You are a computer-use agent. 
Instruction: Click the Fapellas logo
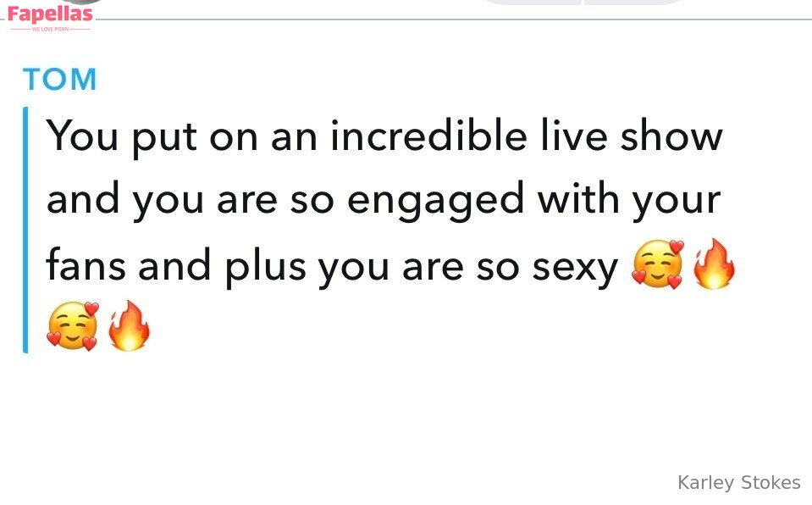tap(49, 14)
